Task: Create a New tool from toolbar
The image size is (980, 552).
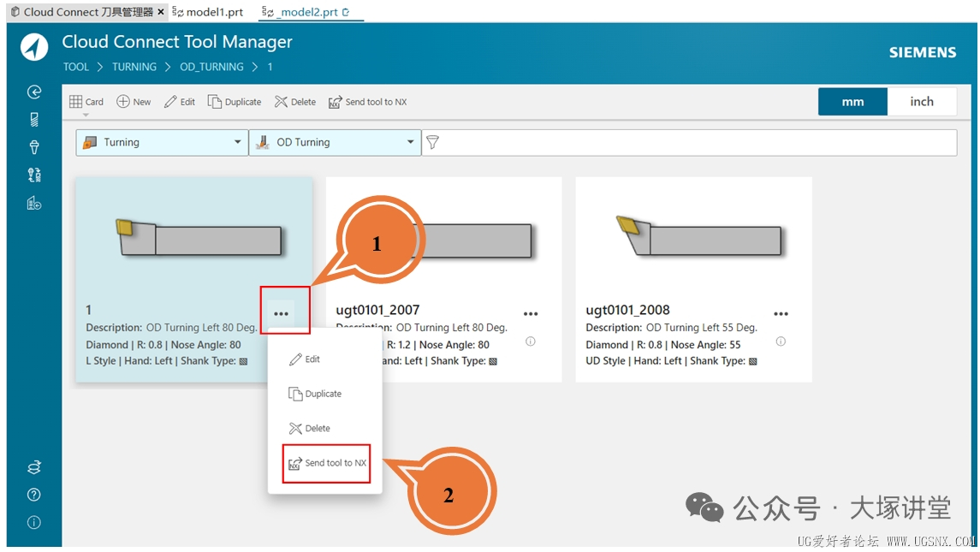Action: pos(134,102)
